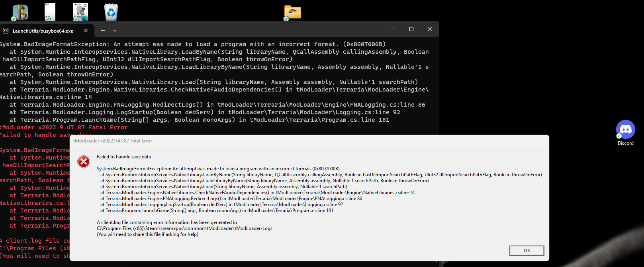Select the machine PDF desktop icon
This screenshot has width=644, height=267.
[80, 12]
